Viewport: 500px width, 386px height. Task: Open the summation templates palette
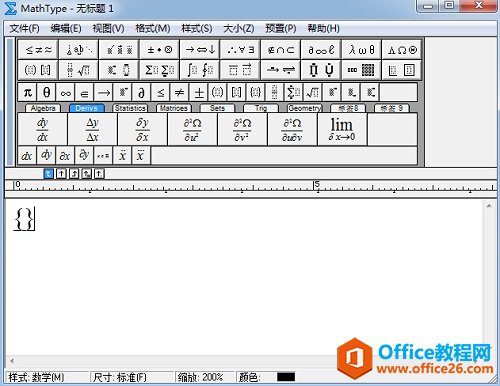pos(160,70)
